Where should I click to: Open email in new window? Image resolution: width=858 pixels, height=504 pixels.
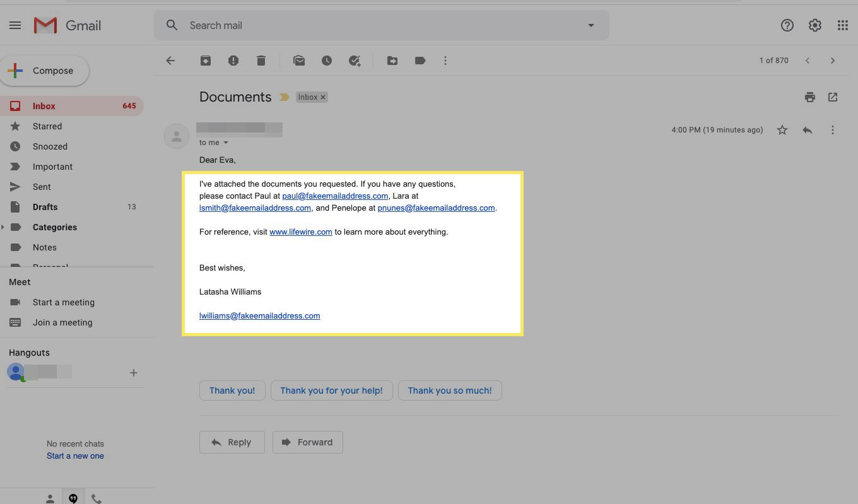[x=833, y=97]
